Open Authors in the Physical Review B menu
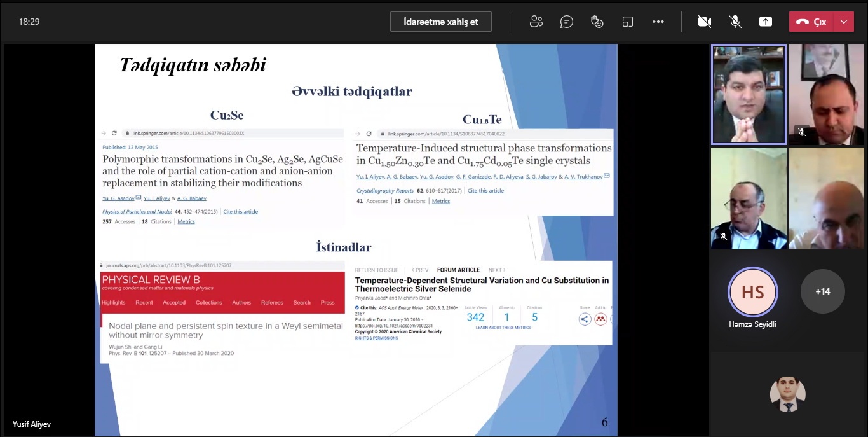The height and width of the screenshot is (437, 868). point(241,303)
